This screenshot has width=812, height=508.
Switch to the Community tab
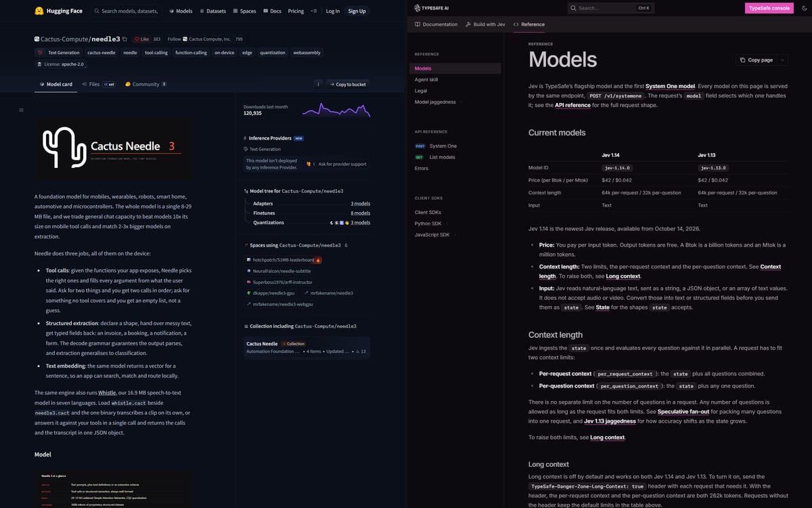click(145, 84)
